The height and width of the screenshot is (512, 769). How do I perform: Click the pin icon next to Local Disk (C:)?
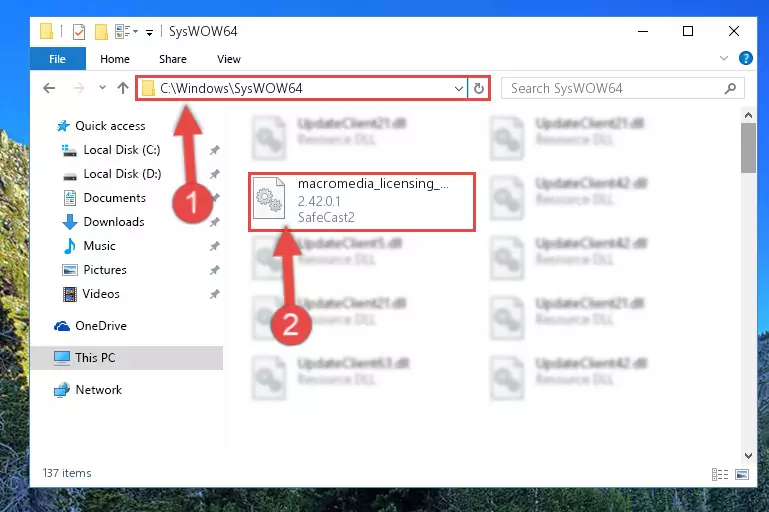[214, 151]
